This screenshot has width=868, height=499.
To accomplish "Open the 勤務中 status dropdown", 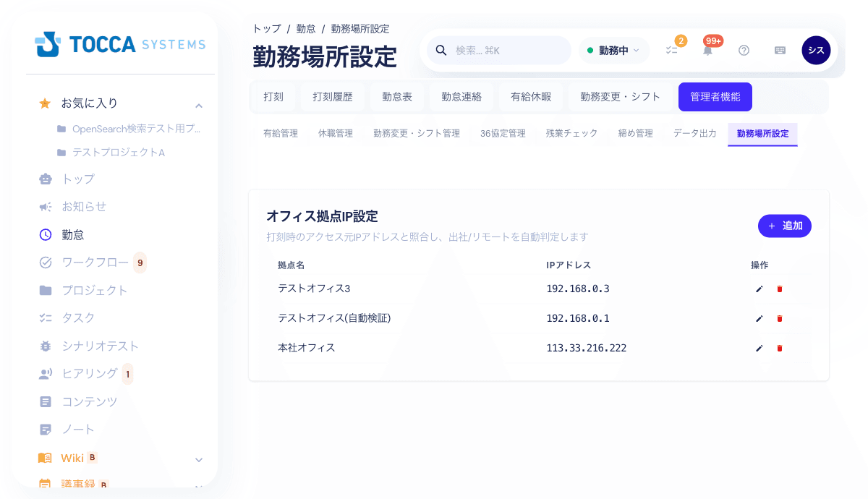I will tap(613, 51).
